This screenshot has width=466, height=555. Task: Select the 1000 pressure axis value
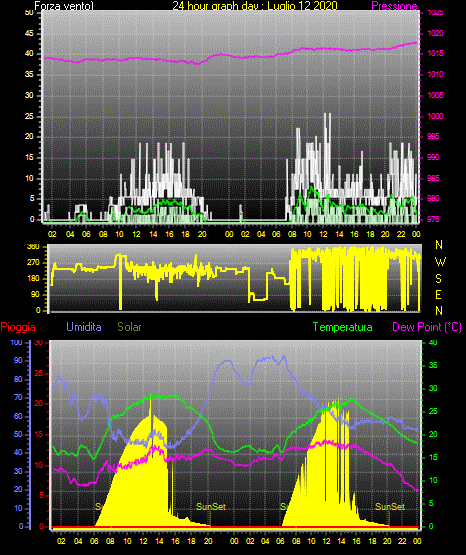coord(435,116)
